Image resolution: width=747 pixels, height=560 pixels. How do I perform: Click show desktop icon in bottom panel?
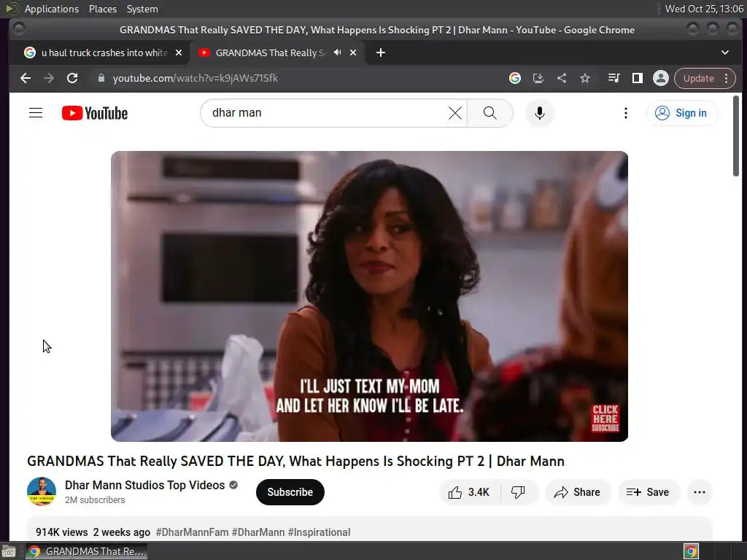(x=9, y=551)
